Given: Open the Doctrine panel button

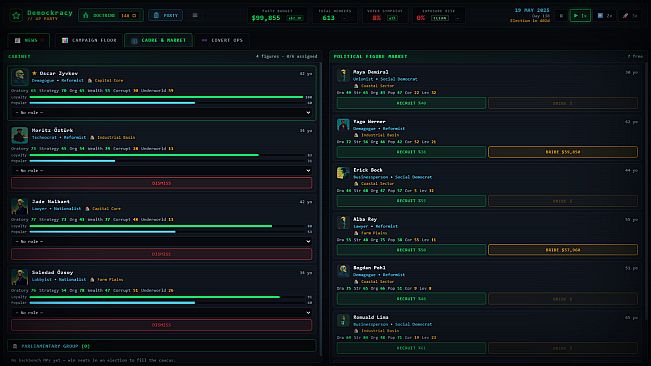Looking at the screenshot, I should (111, 15).
